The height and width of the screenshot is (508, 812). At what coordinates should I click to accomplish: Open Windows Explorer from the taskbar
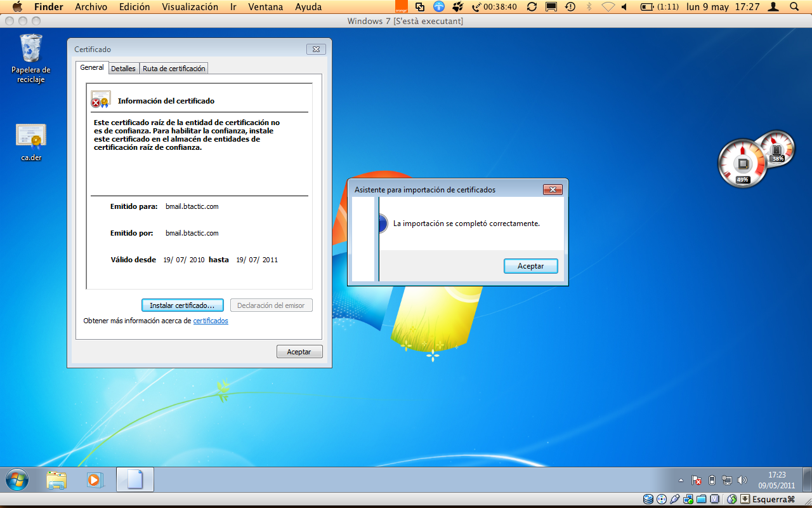56,480
